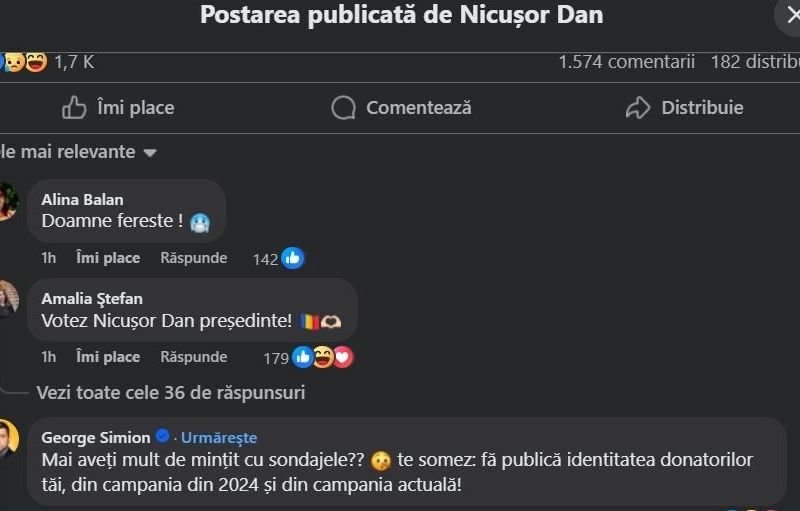800x511 pixels.
Task: Click the laughing reaction on Amalia Ștefan's comment
Action: point(323,357)
